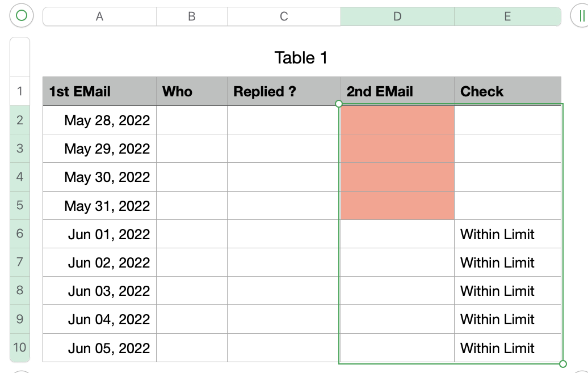This screenshot has height=373, width=588.
Task: Click the "Check" header cell
Action: click(x=507, y=91)
